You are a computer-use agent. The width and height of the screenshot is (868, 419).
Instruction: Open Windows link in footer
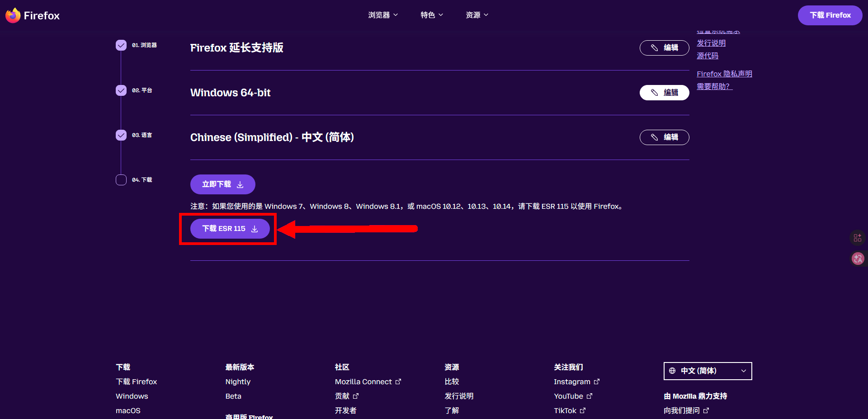click(x=132, y=396)
